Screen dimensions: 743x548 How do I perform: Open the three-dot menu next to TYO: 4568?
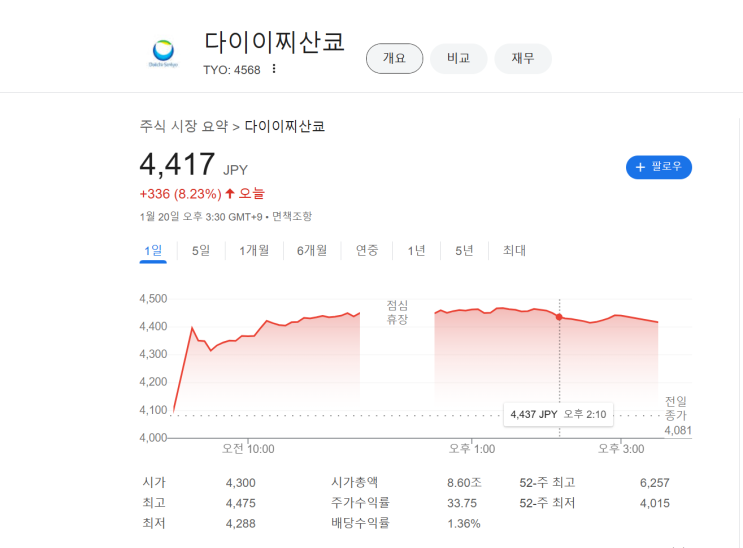274,69
